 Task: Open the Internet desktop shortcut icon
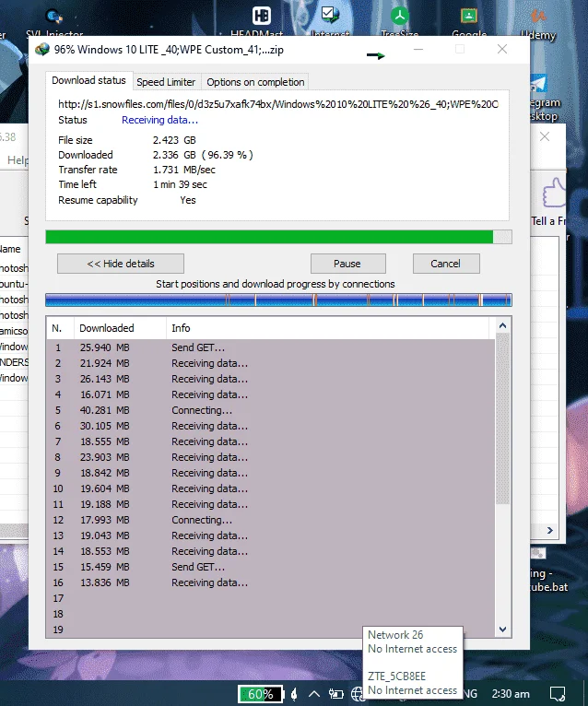(x=330, y=16)
